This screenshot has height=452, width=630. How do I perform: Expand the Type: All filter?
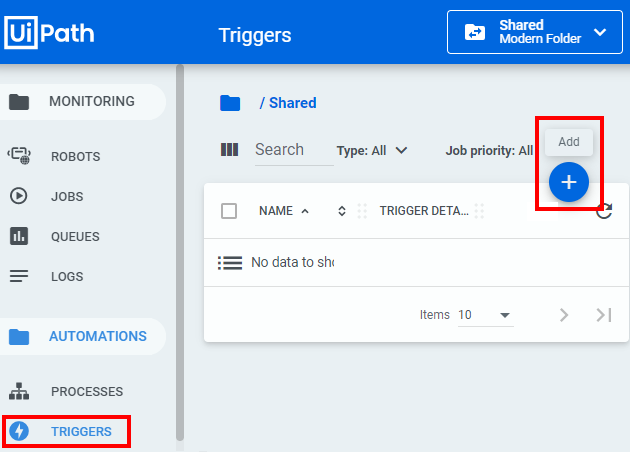click(372, 150)
